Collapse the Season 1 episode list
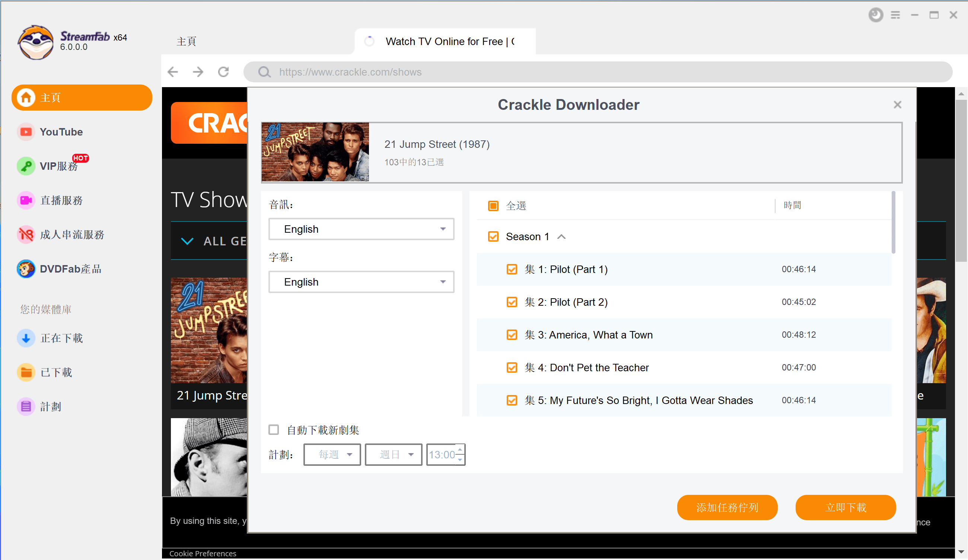Image resolution: width=968 pixels, height=560 pixels. tap(561, 236)
